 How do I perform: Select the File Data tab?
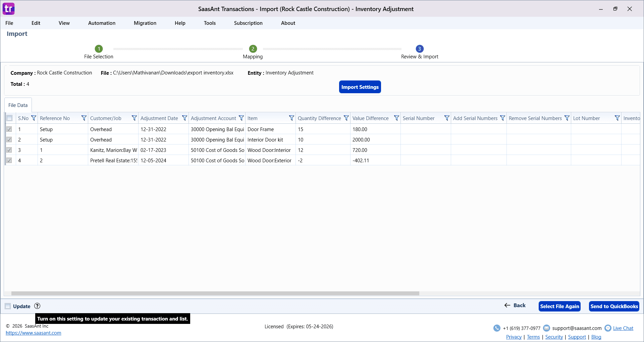(18, 105)
